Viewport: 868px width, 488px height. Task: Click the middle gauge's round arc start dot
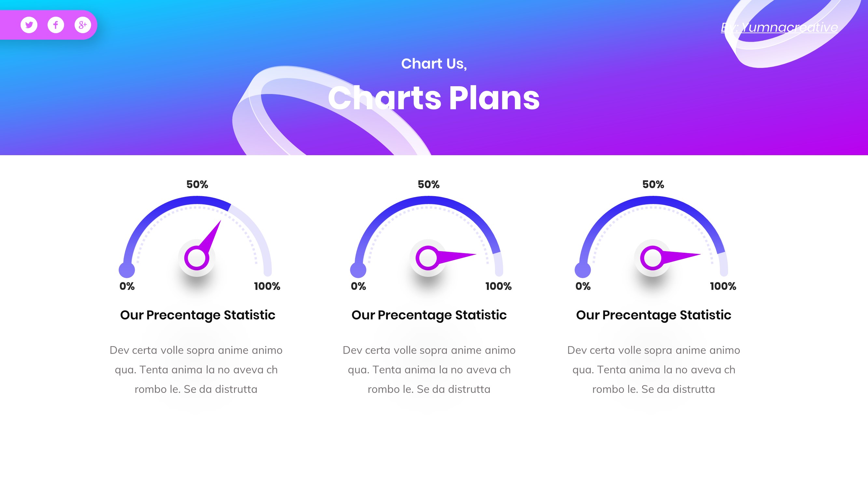point(358,270)
